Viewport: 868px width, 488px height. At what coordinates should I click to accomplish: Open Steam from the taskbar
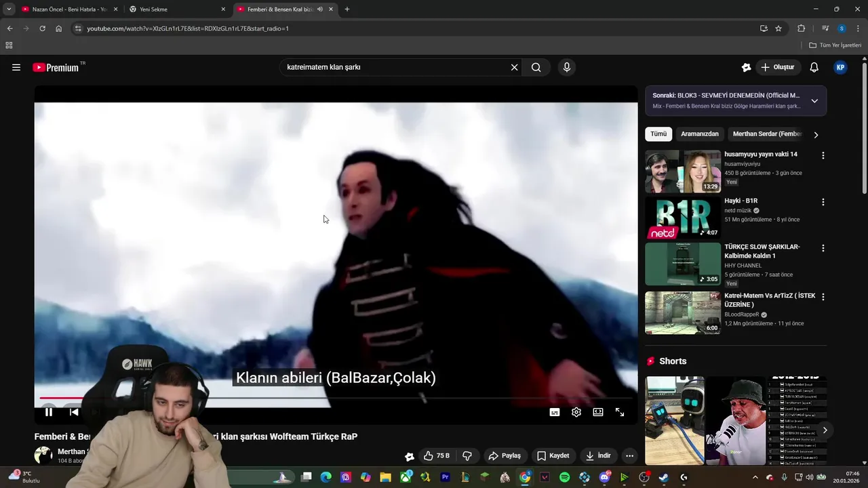click(663, 477)
